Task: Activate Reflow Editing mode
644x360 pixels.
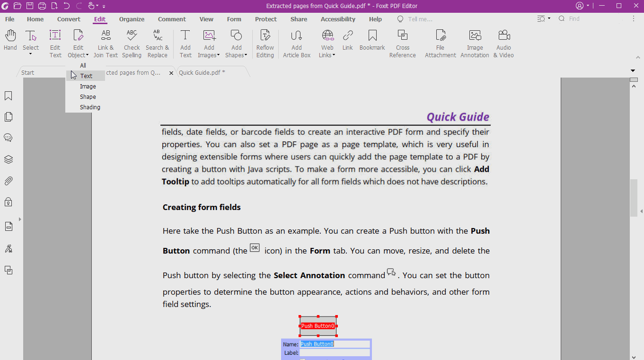Action: (x=265, y=42)
